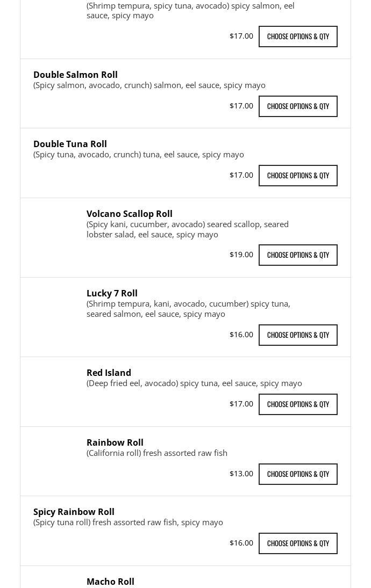Select the Macho Roll heading
The image size is (371, 588).
point(110,582)
